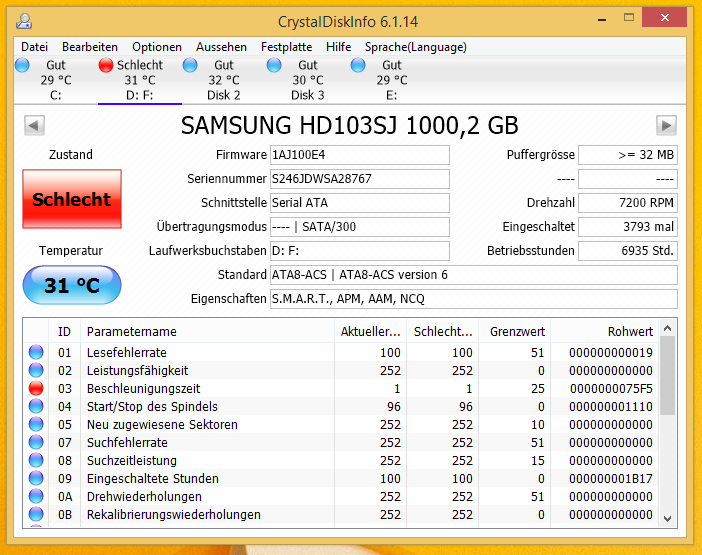Select the blue status orb for Disk 3

274,65
